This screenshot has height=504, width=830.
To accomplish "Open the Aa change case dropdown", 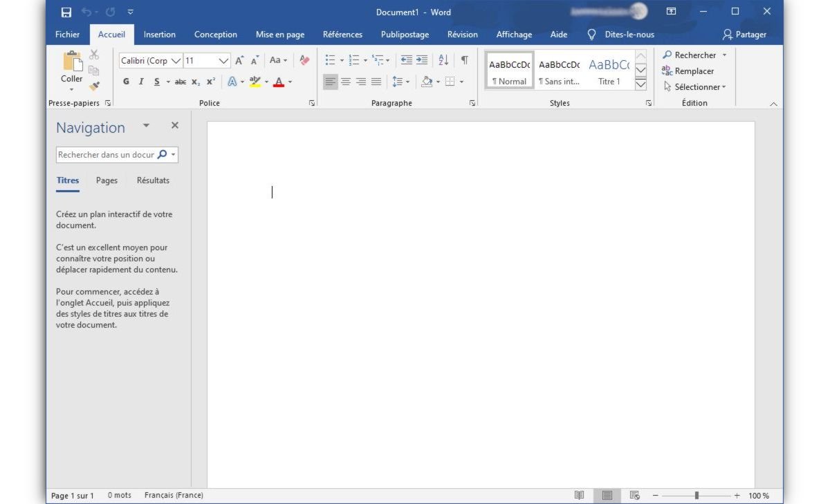I will [278, 60].
